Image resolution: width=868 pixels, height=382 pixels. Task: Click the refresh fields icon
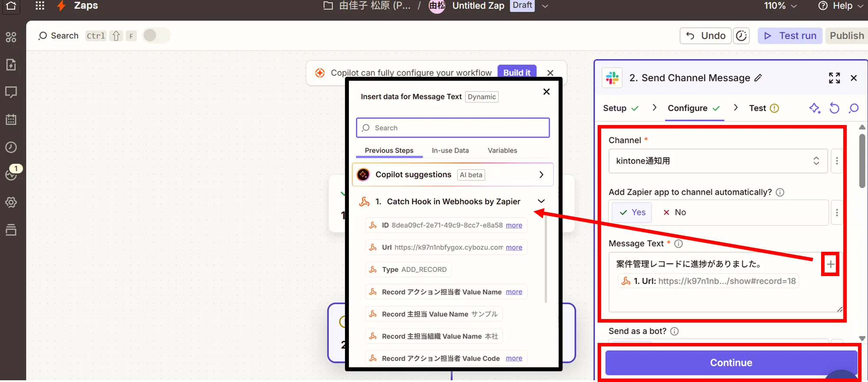pos(834,108)
